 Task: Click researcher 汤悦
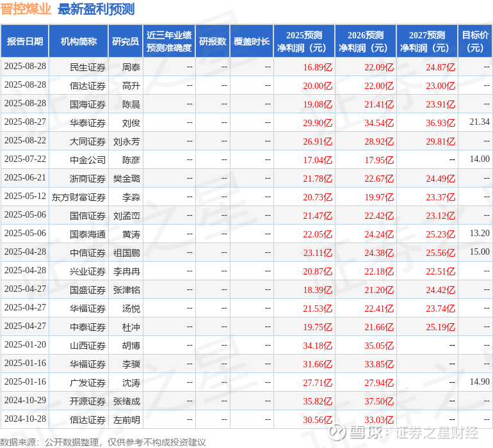pyautogui.click(x=131, y=308)
